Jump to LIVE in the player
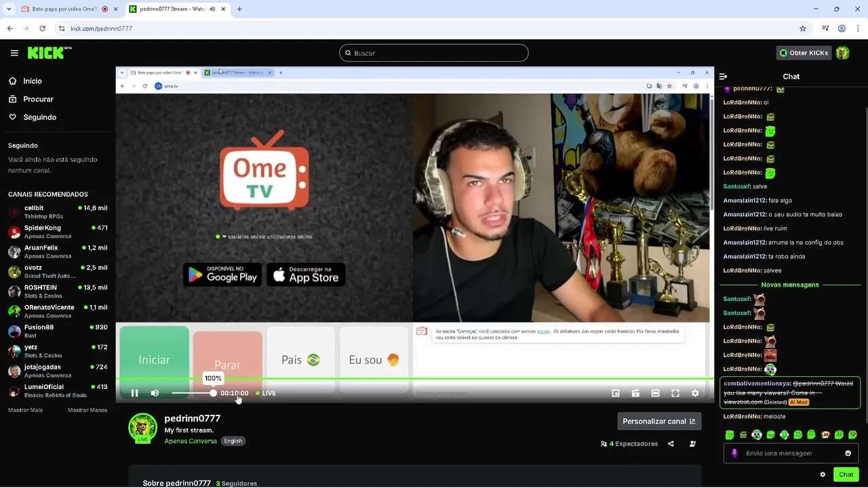This screenshot has width=868, height=488. (266, 393)
